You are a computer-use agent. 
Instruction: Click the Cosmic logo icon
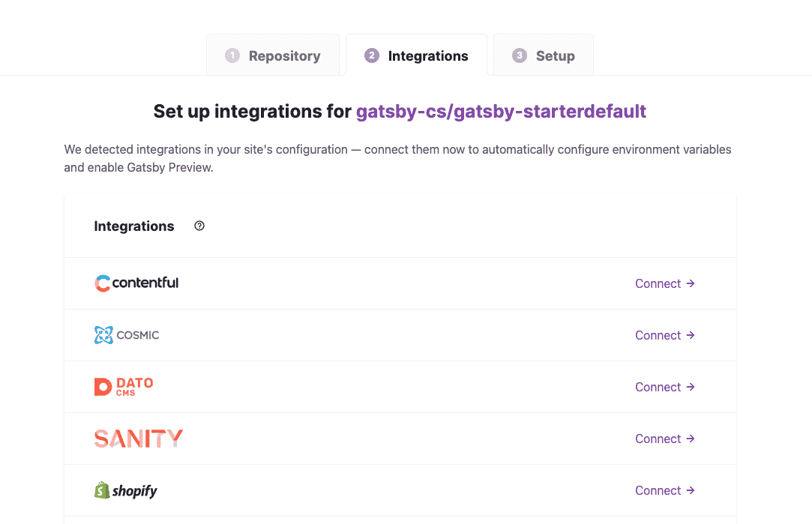103,335
